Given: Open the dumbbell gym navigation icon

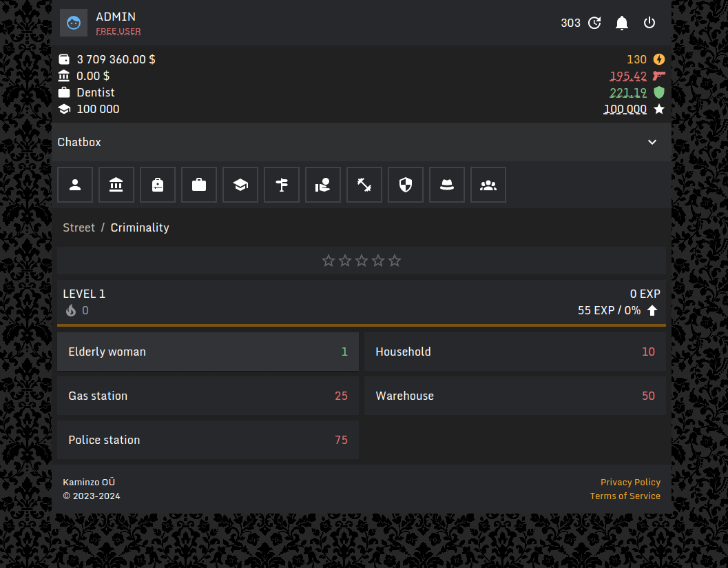Looking at the screenshot, I should (x=364, y=185).
